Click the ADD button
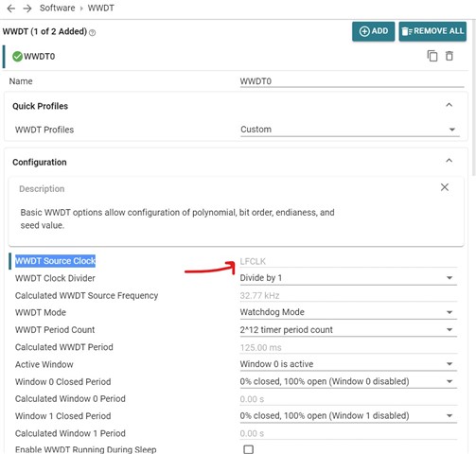Viewport: 476px width, 454px height. pos(373,31)
